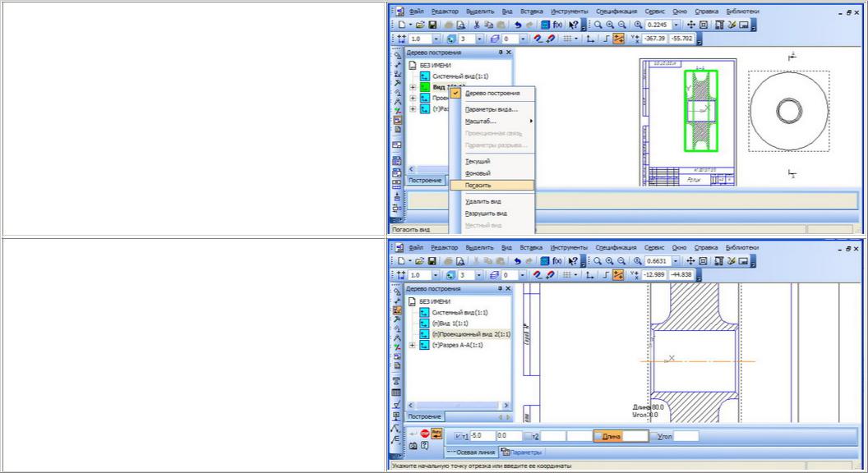Open the 1.0 step dropdown in the upper window
Image resolution: width=868 pixels, height=473 pixels.
coord(436,39)
